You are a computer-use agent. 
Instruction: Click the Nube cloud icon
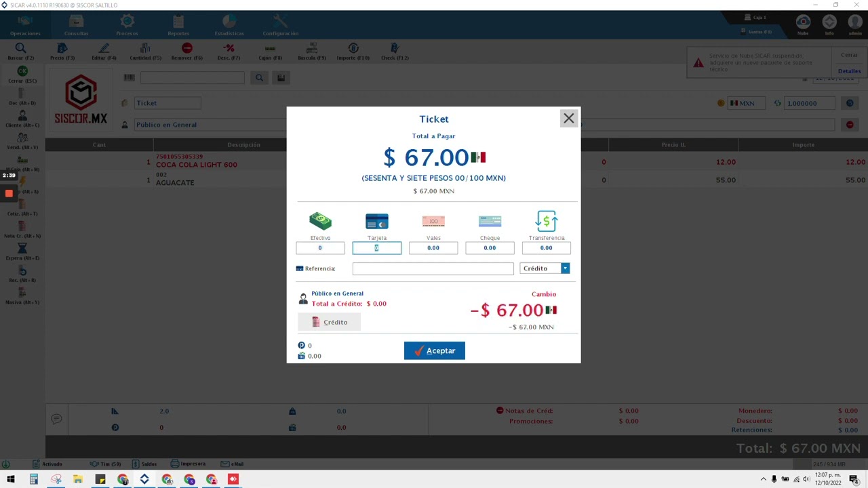(x=803, y=24)
